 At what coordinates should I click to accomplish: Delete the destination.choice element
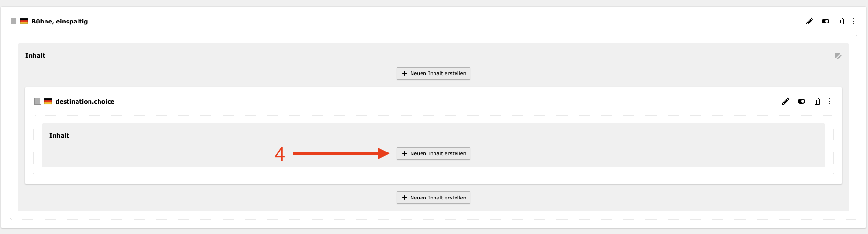(817, 101)
